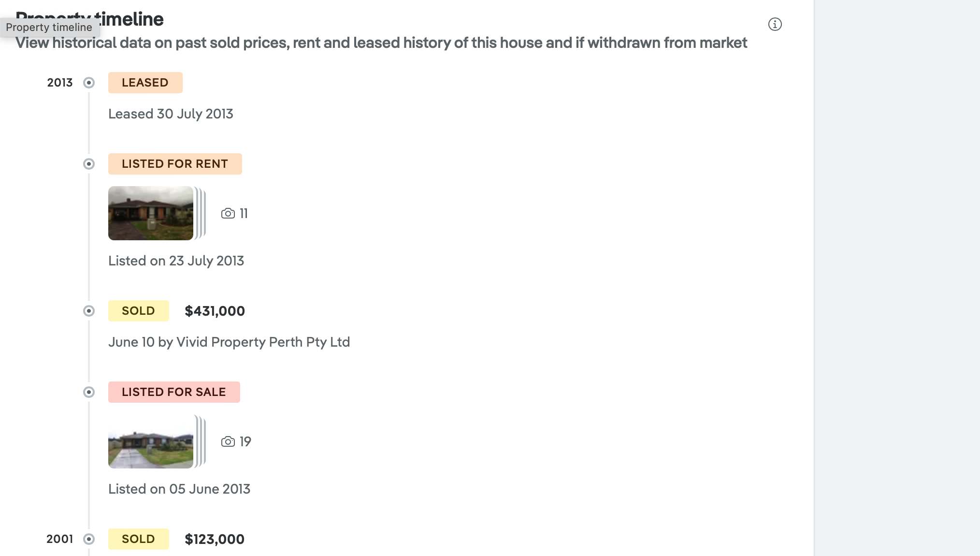Click the Vivid Property Perth Pty Ltd text
980x556 pixels.
[263, 342]
